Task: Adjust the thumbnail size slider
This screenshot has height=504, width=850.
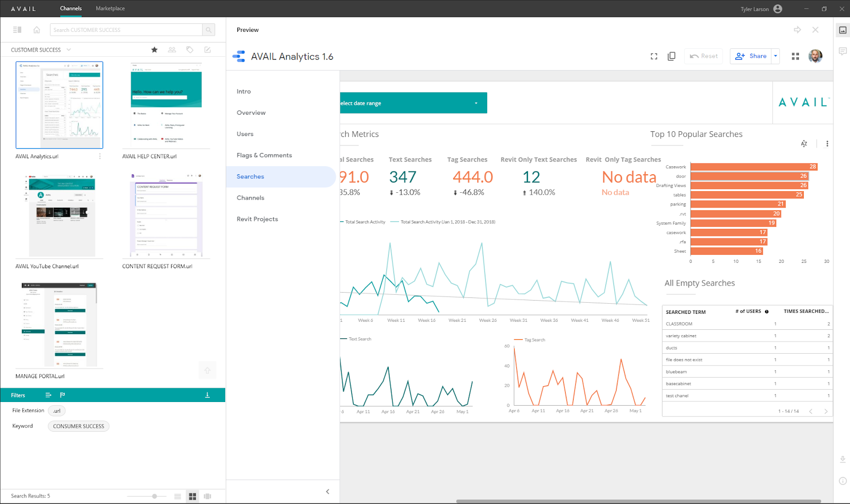Action: (155, 496)
